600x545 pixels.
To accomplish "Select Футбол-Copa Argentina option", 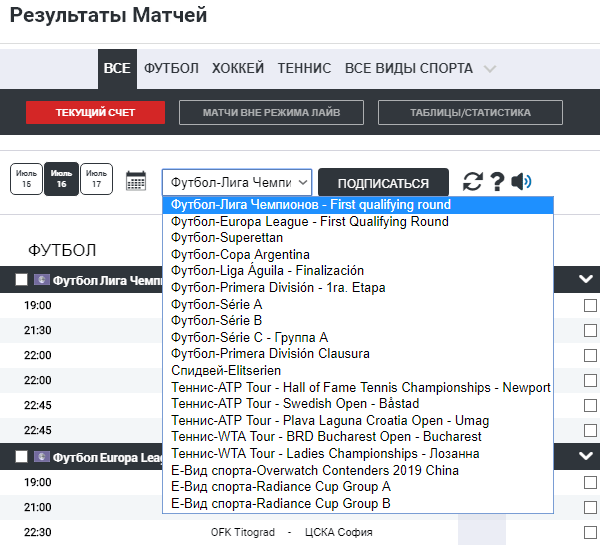I will click(358, 255).
